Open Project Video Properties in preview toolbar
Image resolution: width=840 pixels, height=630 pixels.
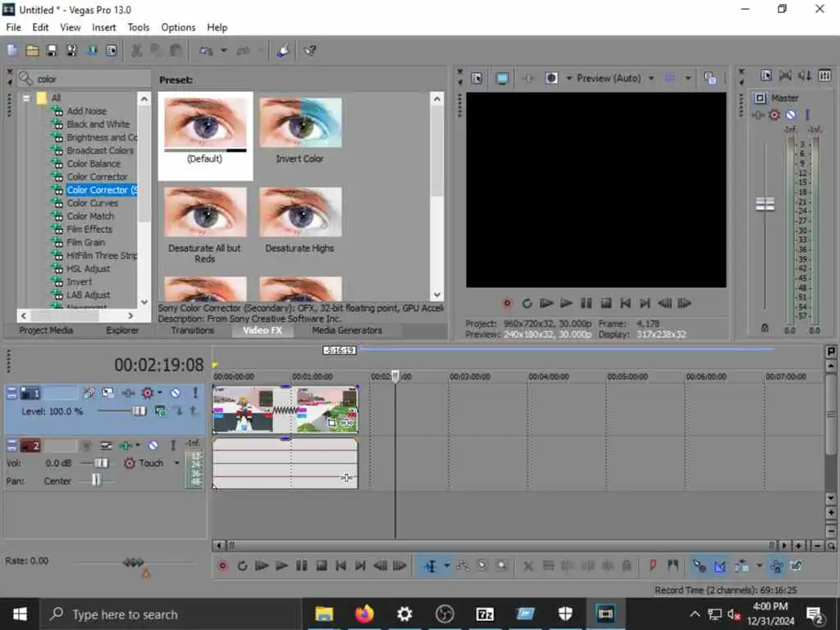click(477, 78)
